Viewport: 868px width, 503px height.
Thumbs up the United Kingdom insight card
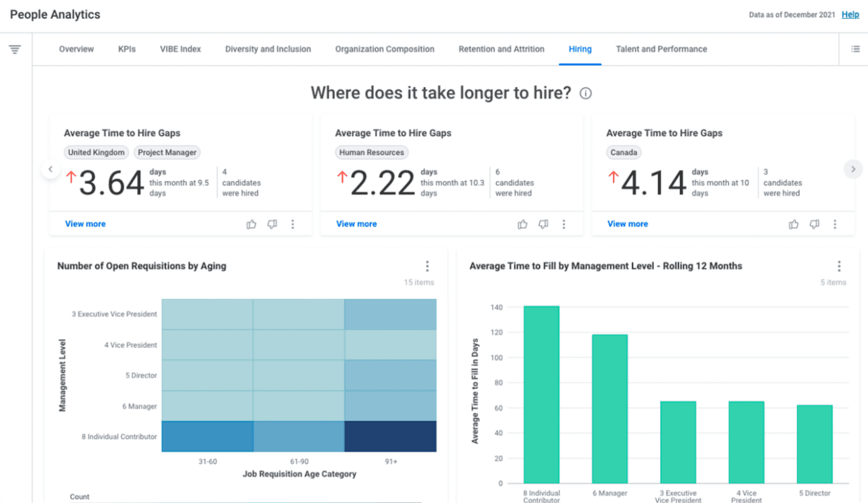click(251, 224)
